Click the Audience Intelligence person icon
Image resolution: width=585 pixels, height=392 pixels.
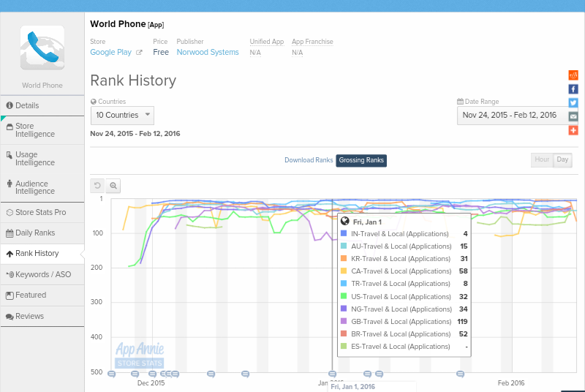pos(10,184)
